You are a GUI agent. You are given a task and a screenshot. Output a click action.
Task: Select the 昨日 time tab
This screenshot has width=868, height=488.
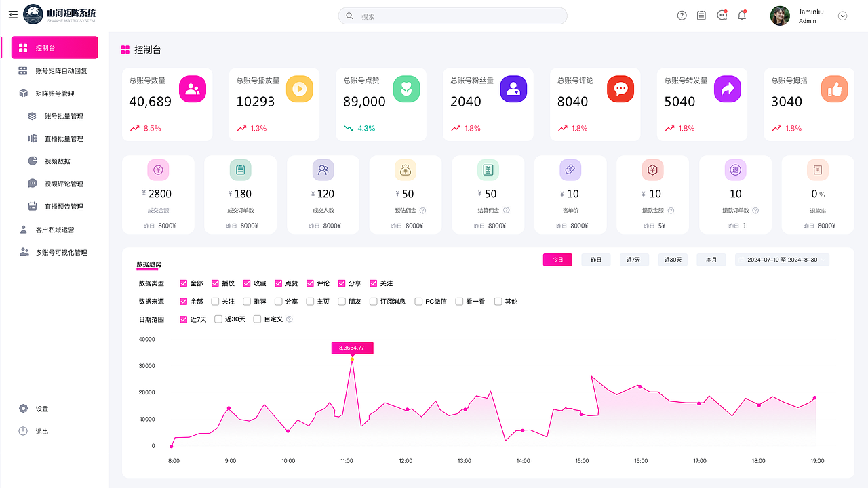(x=596, y=260)
